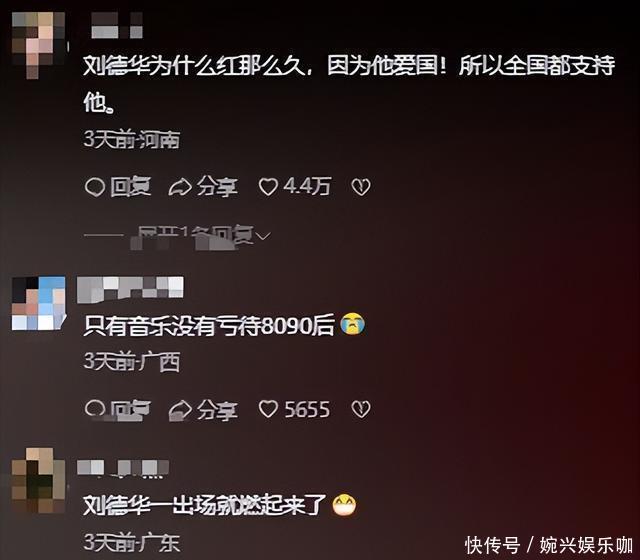Click reply bubble icon under Guangxi comment

point(95,409)
